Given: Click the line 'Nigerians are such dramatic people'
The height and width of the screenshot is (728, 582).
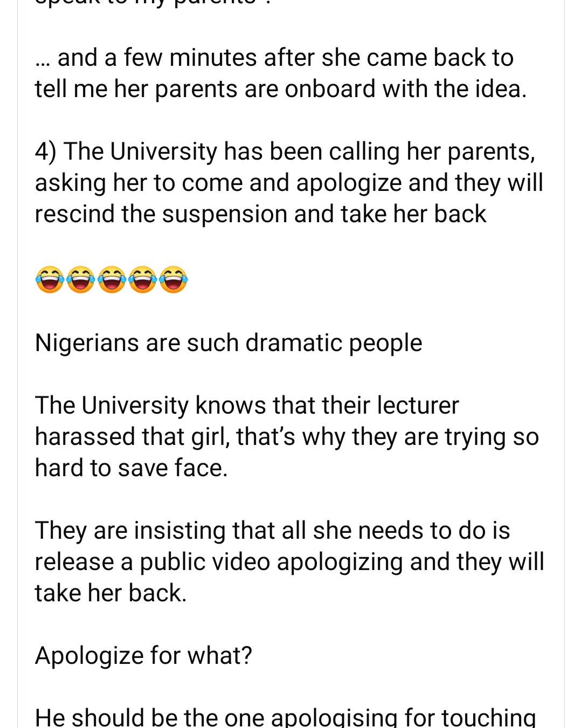Looking at the screenshot, I should pos(228,343).
